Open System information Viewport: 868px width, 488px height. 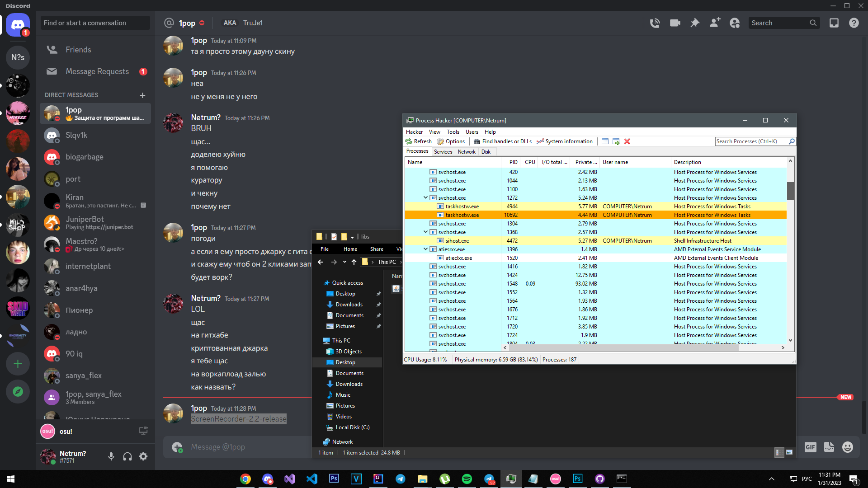(565, 141)
